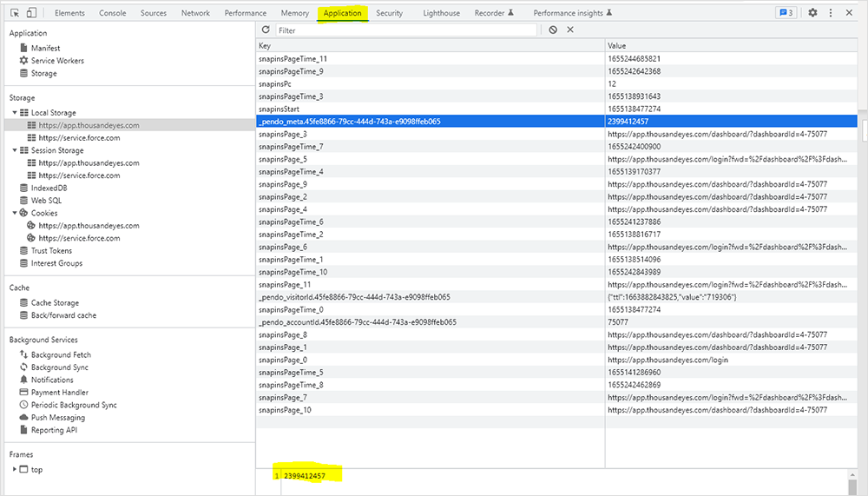Click the delete selected X icon
The height and width of the screenshot is (496, 868).
pos(570,30)
